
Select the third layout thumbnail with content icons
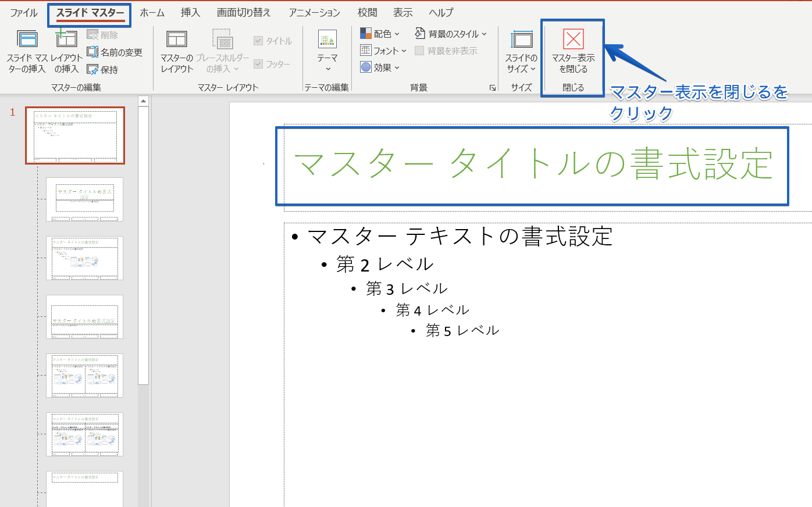tap(85, 258)
